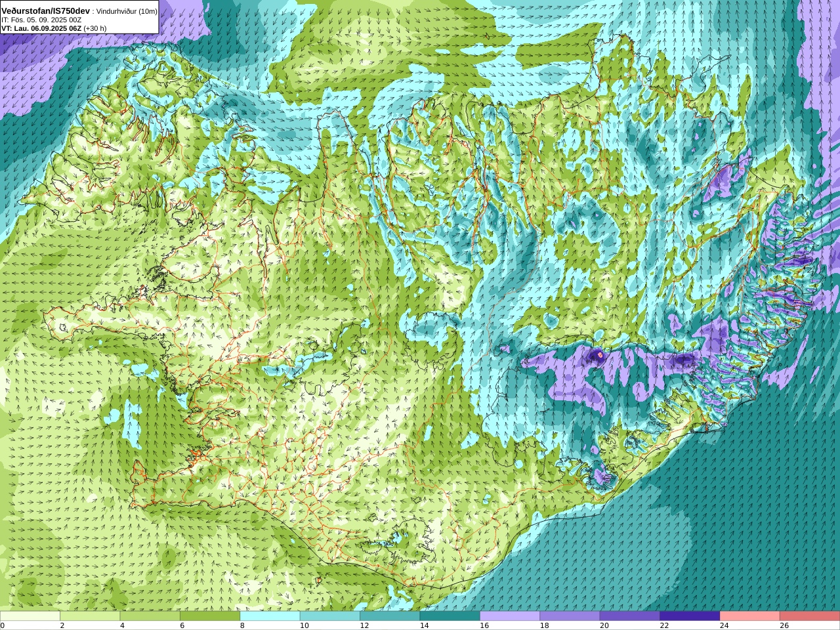Viewport: 840px width, 630px height.
Task: Pick the pale cyan 8–10 legend swatch
Action: (270, 616)
